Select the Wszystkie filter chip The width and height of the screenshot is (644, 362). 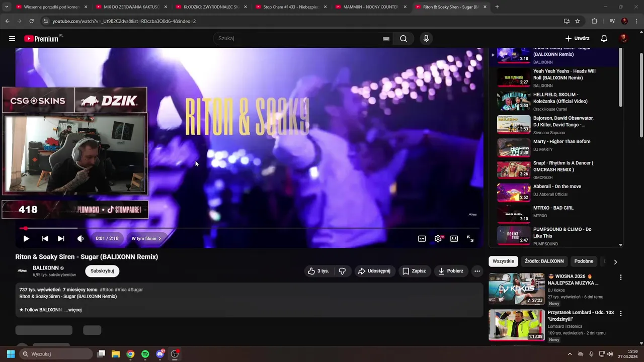pos(504,261)
